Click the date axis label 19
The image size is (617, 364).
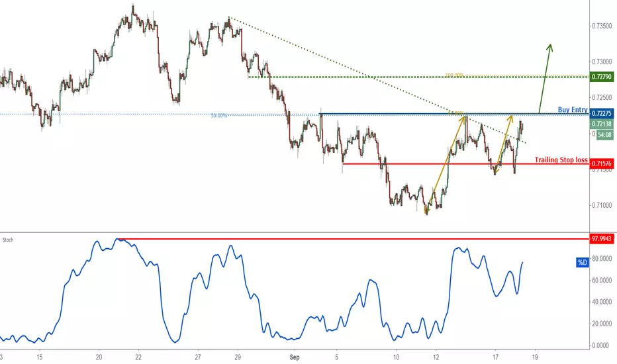[x=535, y=357]
